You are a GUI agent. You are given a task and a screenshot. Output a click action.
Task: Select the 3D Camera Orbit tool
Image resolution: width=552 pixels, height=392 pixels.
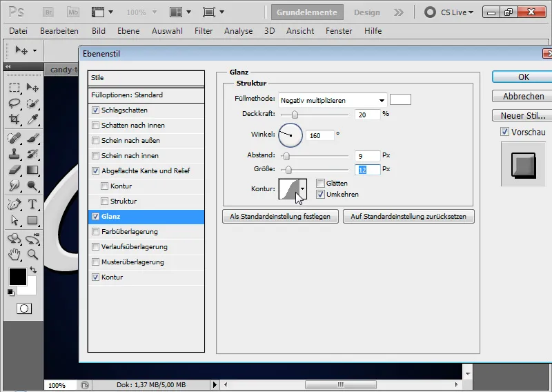click(x=32, y=239)
